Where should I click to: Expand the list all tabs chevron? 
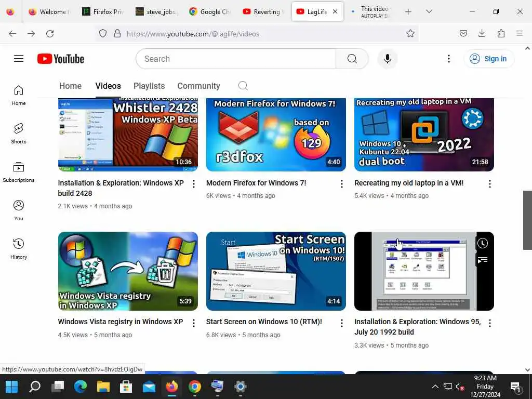pyautogui.click(x=429, y=12)
